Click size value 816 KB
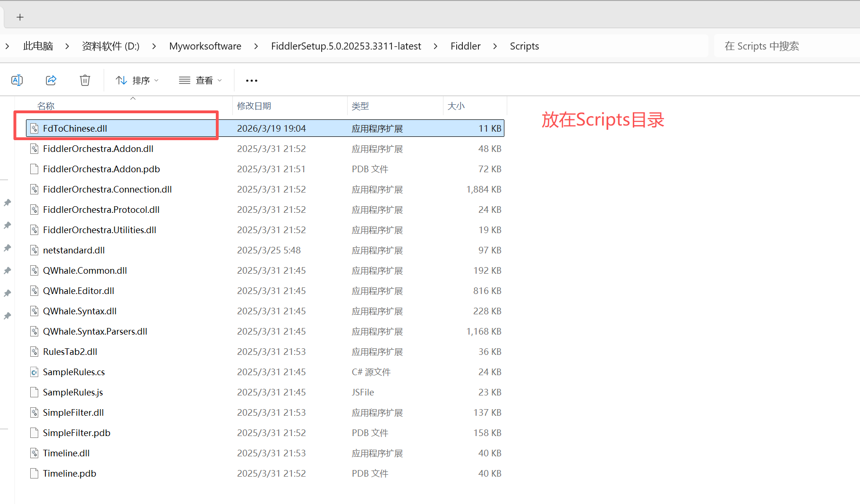The image size is (860, 504). (487, 291)
